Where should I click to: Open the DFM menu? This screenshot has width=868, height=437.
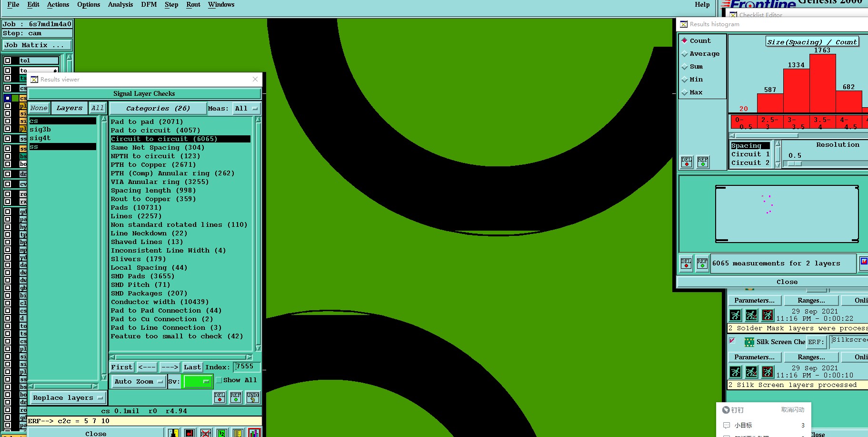tap(149, 4)
